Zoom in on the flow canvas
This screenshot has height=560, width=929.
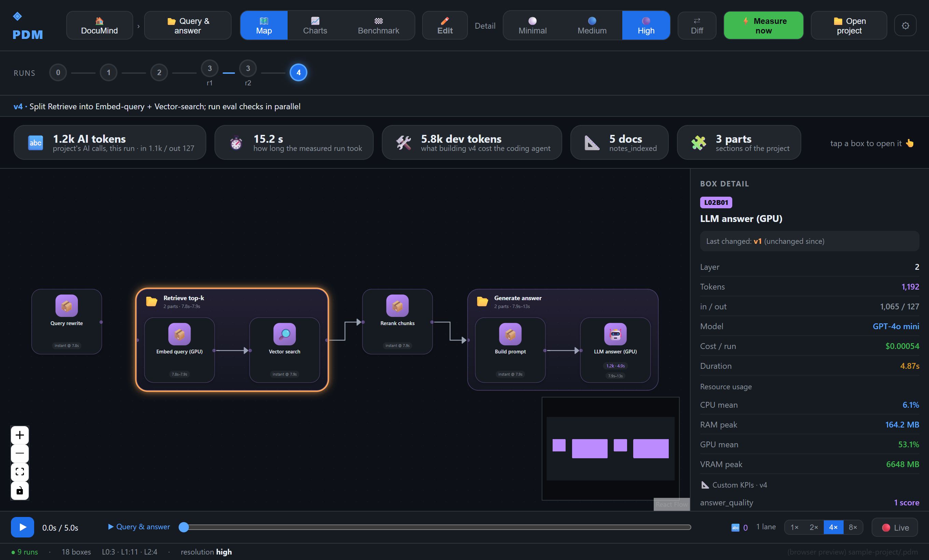pyautogui.click(x=19, y=435)
